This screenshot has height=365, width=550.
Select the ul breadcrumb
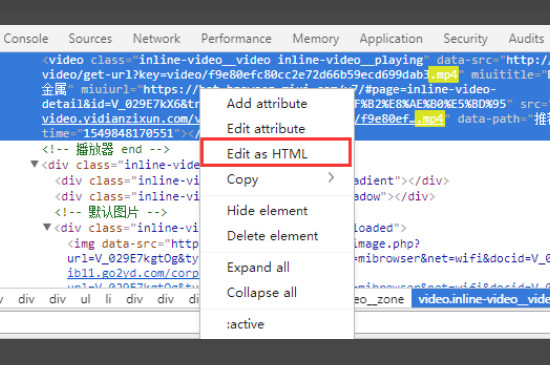pos(85,299)
